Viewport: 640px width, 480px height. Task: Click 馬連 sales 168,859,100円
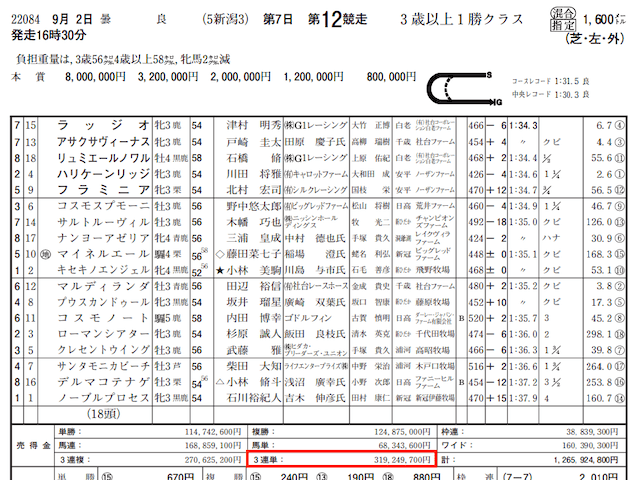(x=213, y=446)
